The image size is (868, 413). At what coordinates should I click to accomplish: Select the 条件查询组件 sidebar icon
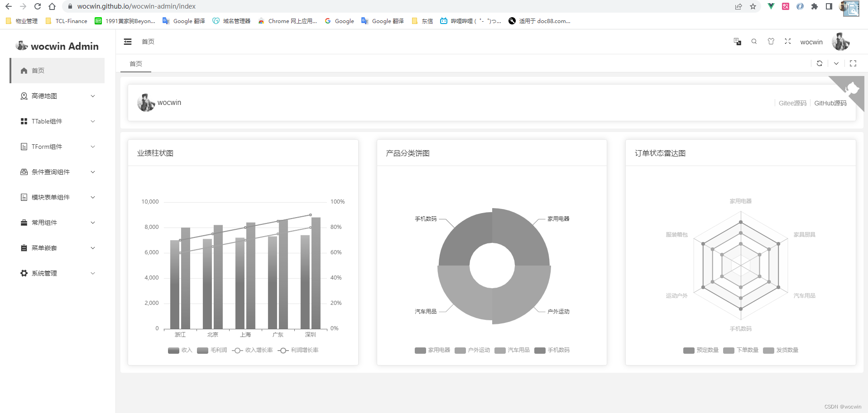point(24,172)
